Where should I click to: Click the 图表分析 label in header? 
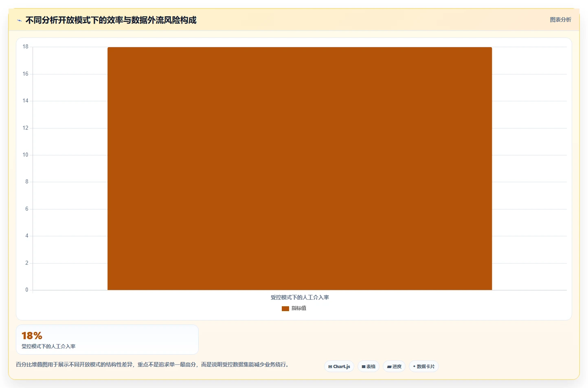pos(560,20)
